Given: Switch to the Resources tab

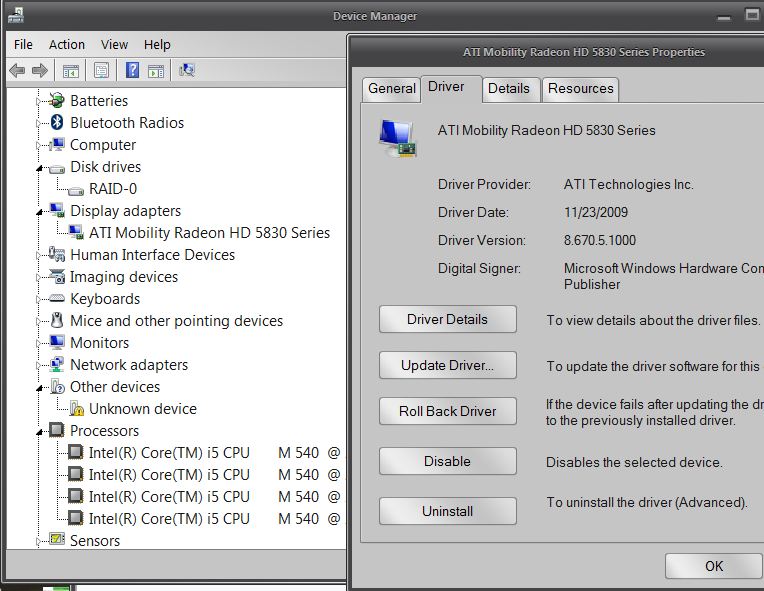Looking at the screenshot, I should tap(580, 89).
